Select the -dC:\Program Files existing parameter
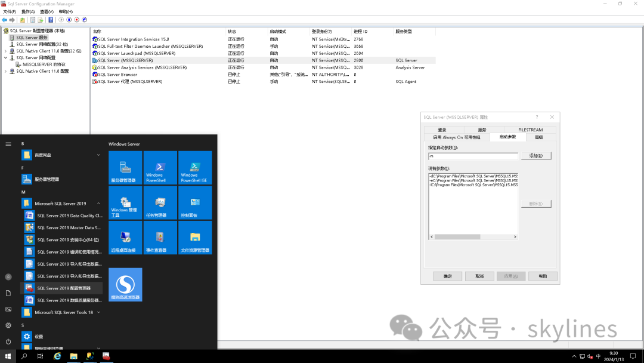Screen dimensions: 644x363 [x=473, y=176]
